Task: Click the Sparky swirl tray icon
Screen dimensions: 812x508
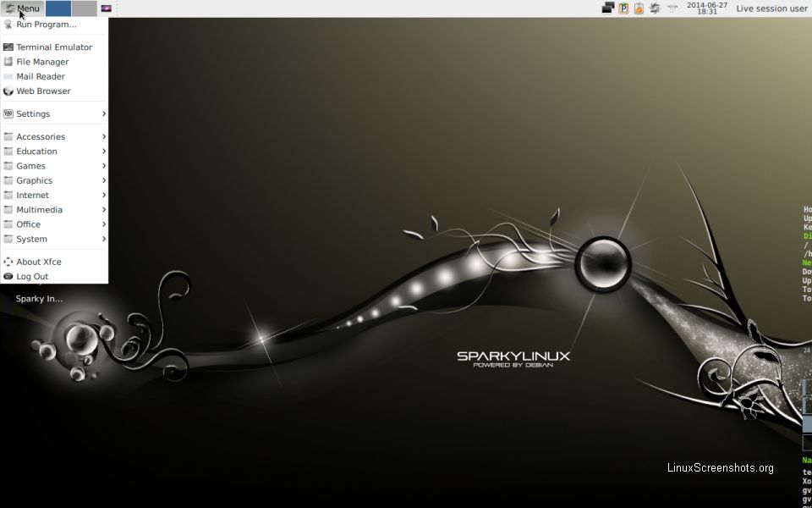Action: [655, 8]
